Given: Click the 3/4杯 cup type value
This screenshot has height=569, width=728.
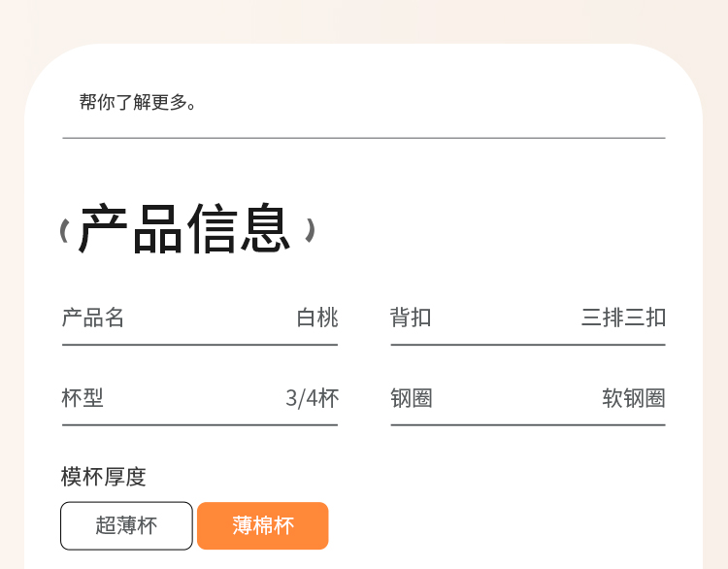Looking at the screenshot, I should point(312,398).
